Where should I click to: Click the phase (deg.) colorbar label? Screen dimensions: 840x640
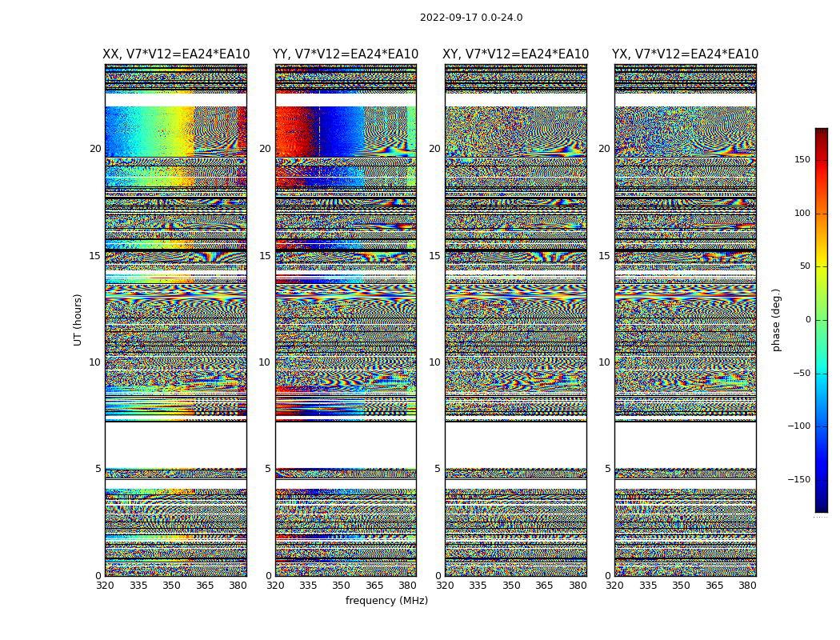click(776, 320)
